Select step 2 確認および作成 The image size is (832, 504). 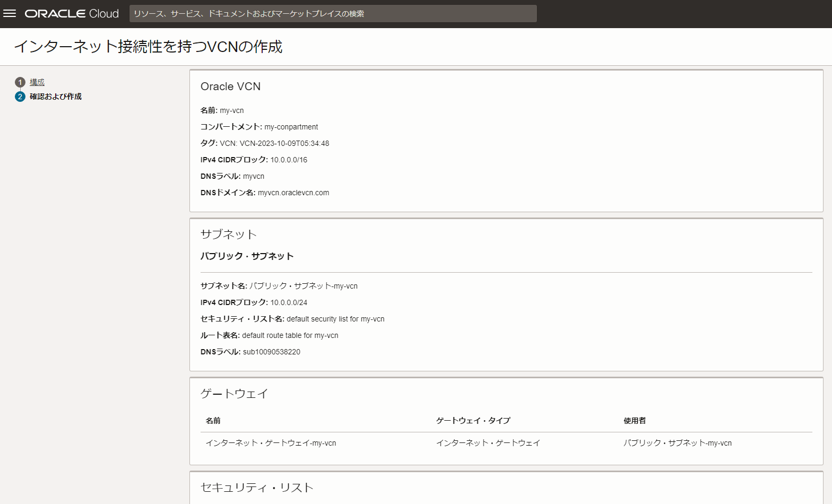pos(56,97)
